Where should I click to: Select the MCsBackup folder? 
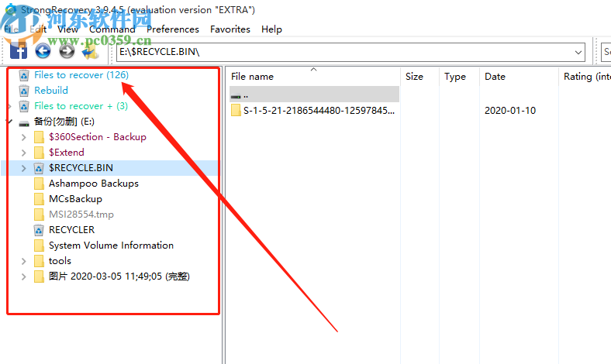pos(75,199)
